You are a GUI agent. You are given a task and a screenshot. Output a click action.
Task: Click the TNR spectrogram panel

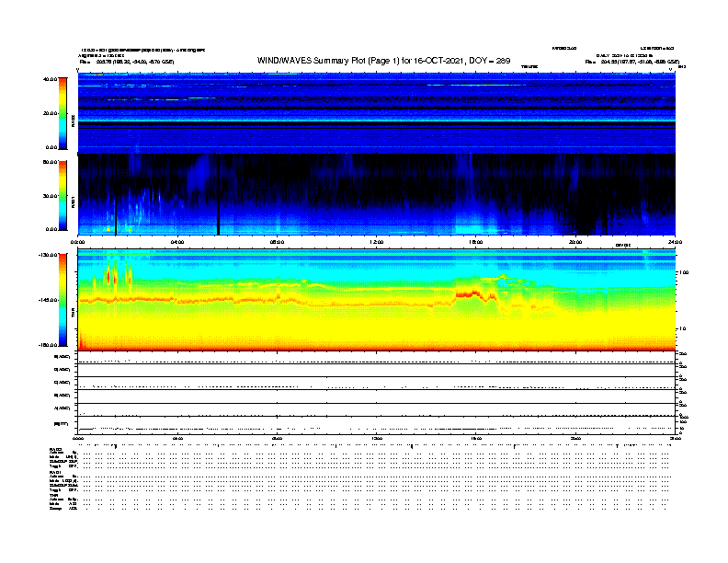pyautogui.click(x=377, y=300)
